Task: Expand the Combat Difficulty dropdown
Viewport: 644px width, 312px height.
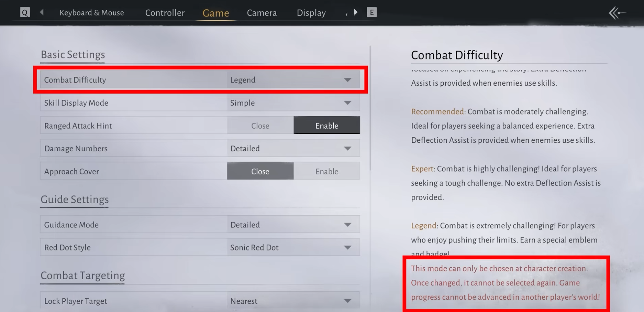Action: point(293,80)
